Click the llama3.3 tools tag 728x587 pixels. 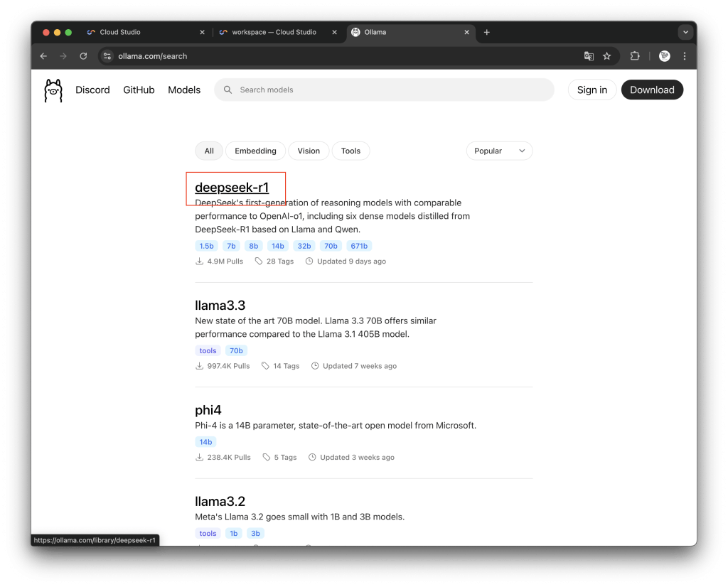coord(208,351)
